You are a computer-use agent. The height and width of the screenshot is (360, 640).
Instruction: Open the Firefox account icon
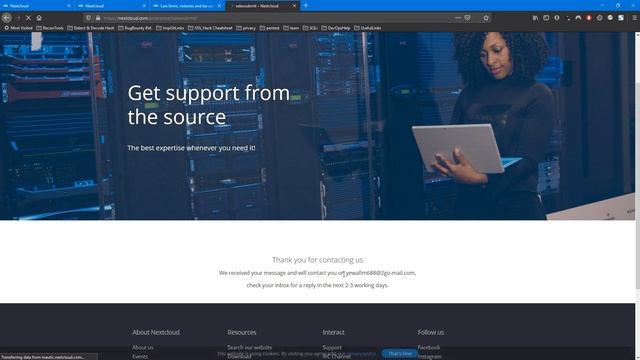tap(557, 18)
